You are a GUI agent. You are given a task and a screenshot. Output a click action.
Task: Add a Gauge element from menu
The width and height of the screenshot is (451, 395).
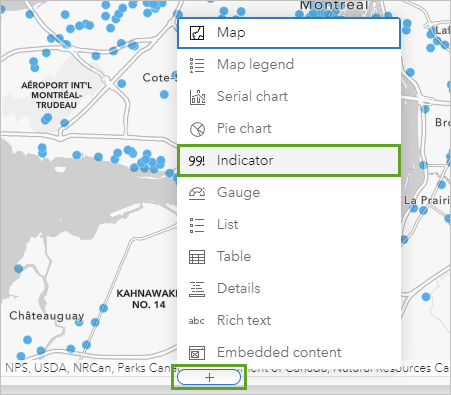tap(289, 193)
